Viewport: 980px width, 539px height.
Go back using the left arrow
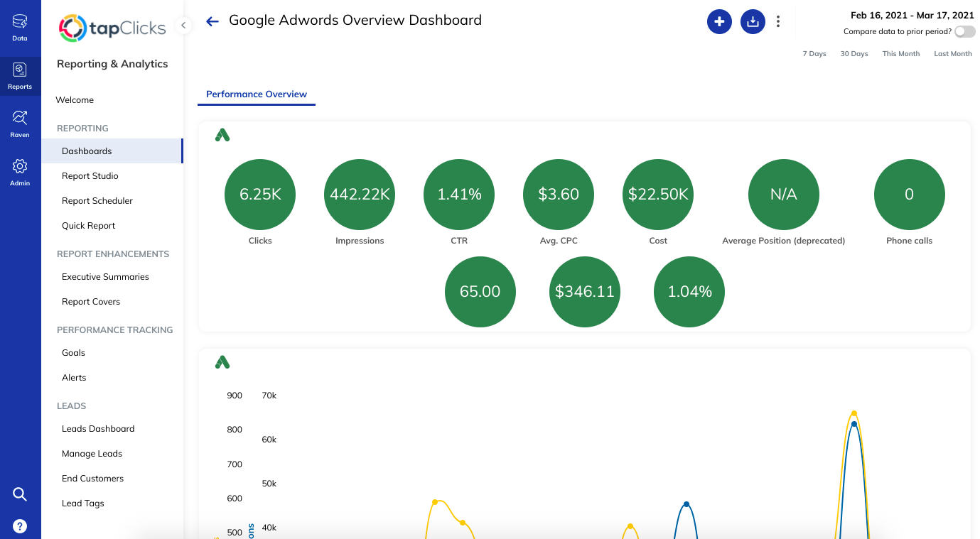[x=212, y=21]
